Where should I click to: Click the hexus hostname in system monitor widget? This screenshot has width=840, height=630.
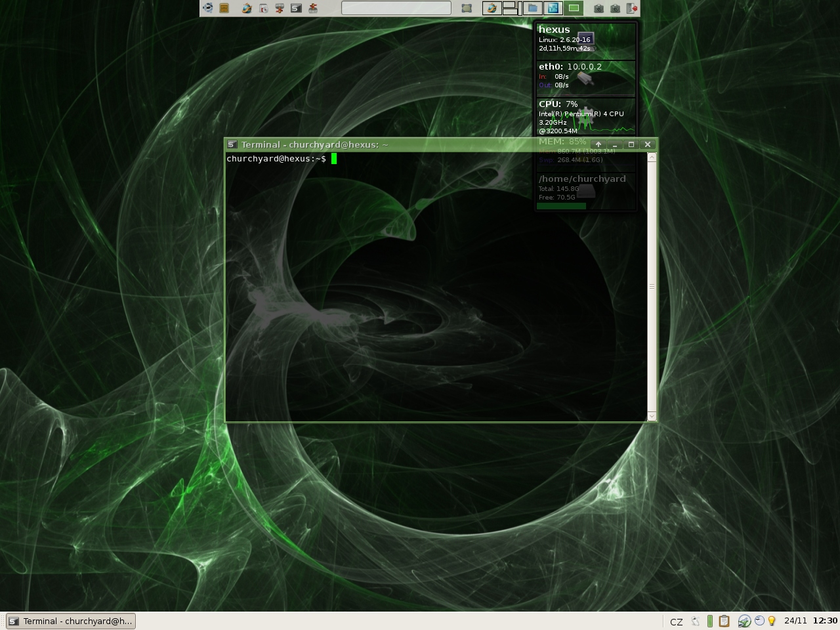tap(555, 30)
